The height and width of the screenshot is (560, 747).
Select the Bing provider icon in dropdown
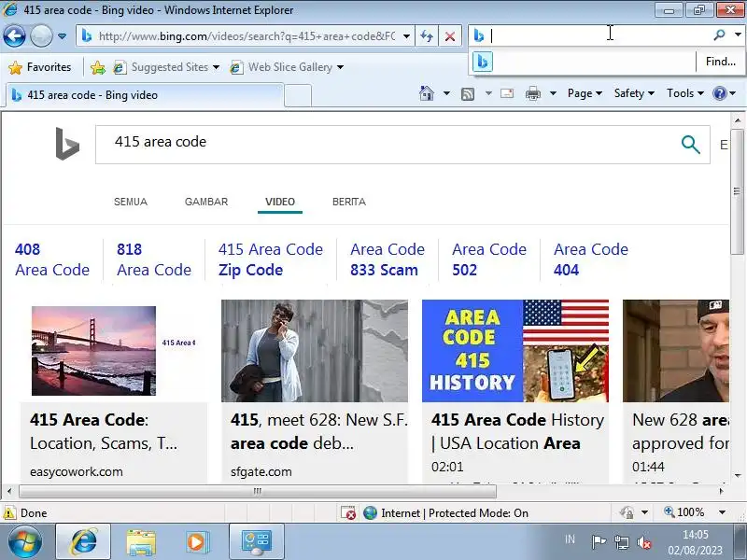tap(482, 62)
